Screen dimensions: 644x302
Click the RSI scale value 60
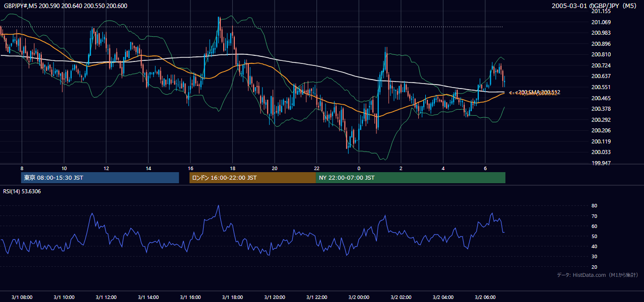tap(594, 226)
